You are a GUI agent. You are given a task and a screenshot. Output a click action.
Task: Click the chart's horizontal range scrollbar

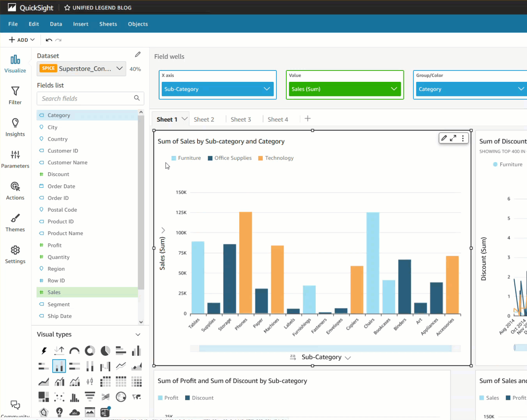[x=325, y=348]
